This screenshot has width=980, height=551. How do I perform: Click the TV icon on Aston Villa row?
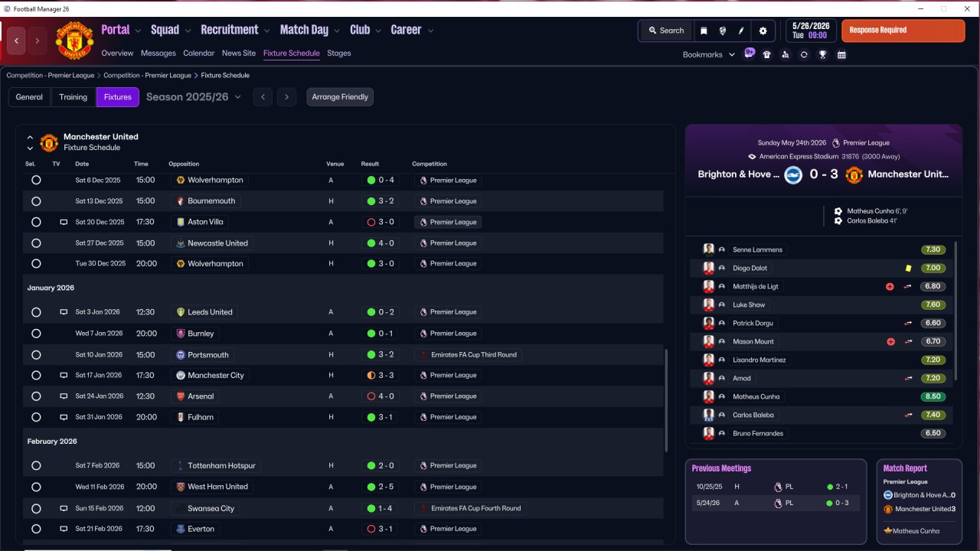tap(64, 222)
